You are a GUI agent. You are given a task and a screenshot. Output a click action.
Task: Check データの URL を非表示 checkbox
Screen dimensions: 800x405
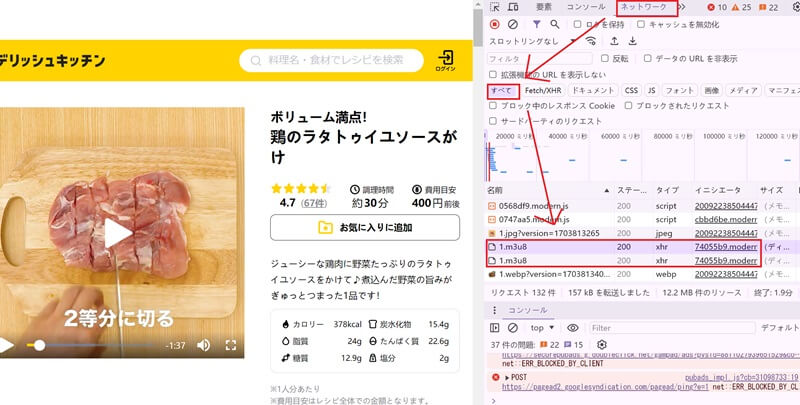647,58
